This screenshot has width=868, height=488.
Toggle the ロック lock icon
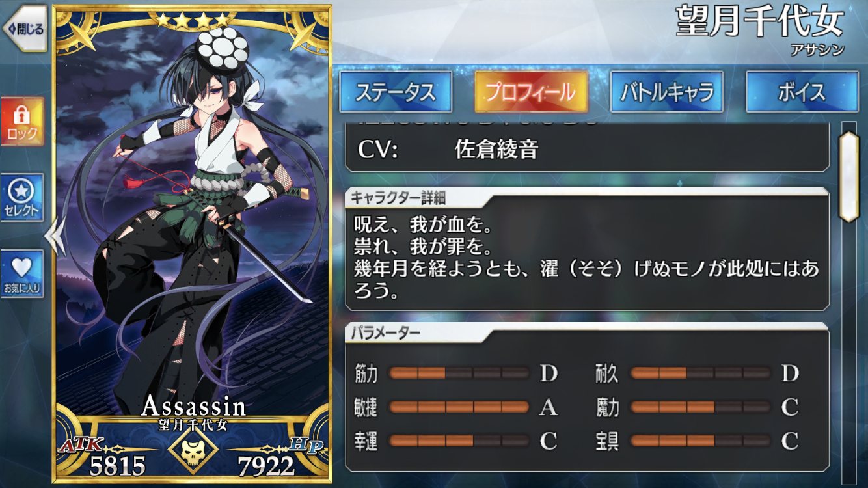[x=22, y=122]
